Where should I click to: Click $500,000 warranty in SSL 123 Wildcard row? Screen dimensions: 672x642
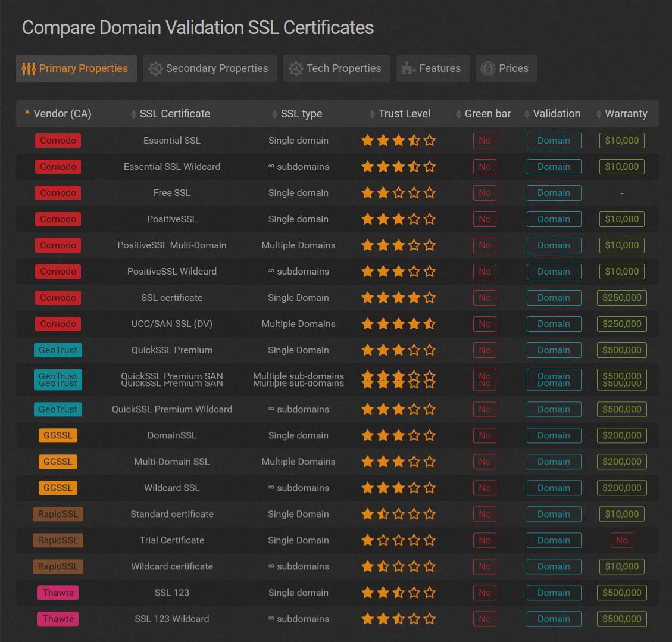click(x=622, y=618)
